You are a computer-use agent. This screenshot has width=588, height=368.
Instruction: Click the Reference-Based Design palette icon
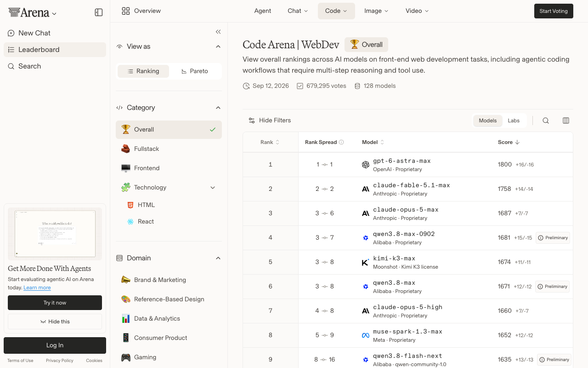(x=126, y=299)
